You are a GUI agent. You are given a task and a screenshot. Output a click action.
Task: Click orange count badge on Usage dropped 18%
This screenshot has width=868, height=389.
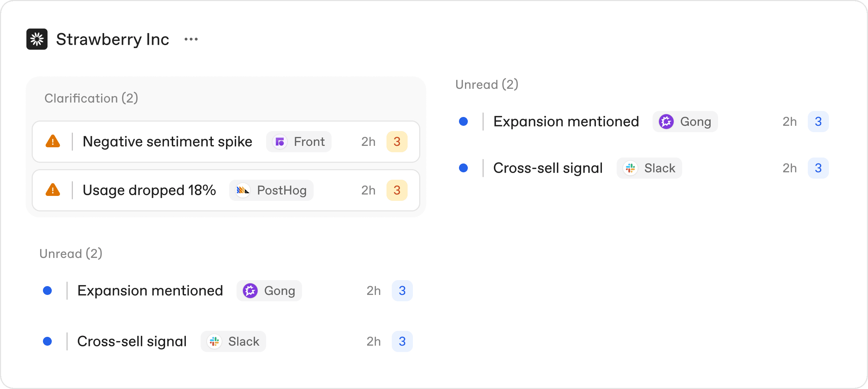coord(397,190)
